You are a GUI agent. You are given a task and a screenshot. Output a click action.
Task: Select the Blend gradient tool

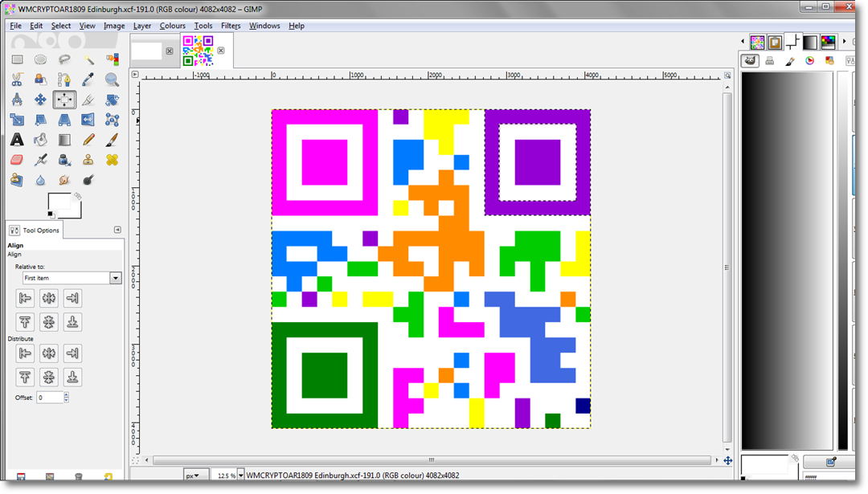(64, 140)
